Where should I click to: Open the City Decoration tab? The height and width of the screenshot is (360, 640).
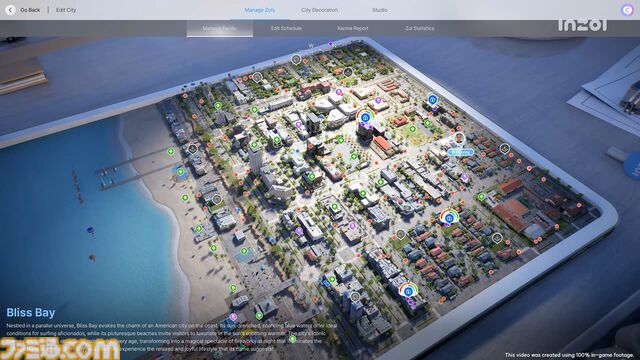click(x=320, y=10)
